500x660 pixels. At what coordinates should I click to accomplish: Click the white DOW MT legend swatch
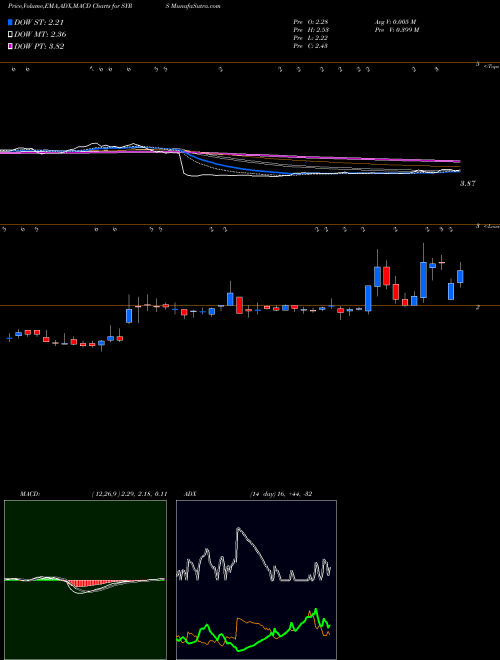10,35
